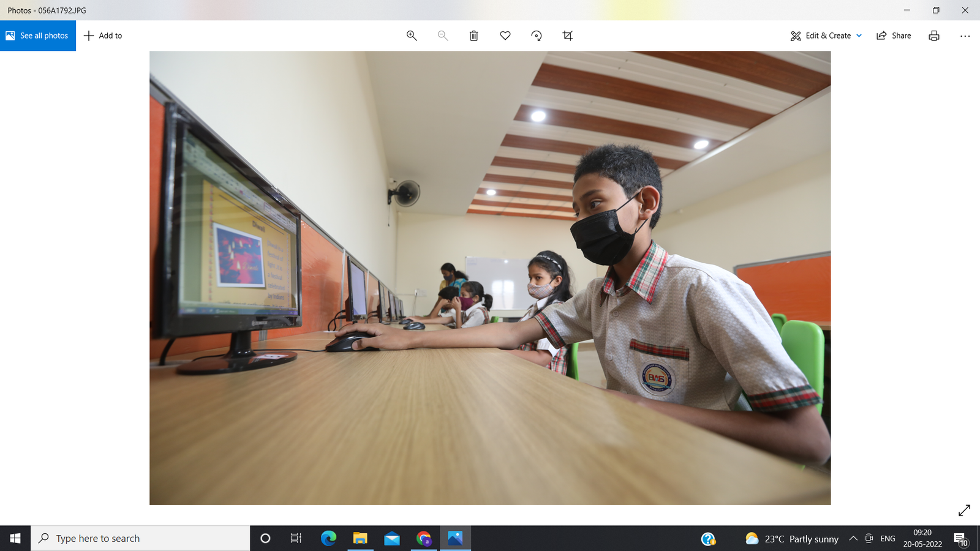The image size is (980, 551).
Task: Zoom in on the photo
Action: 412,36
